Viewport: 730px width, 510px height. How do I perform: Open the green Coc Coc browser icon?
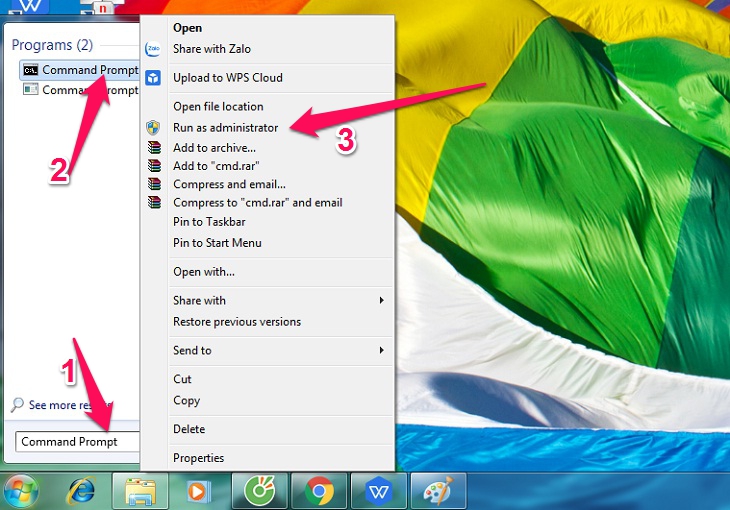click(x=260, y=491)
